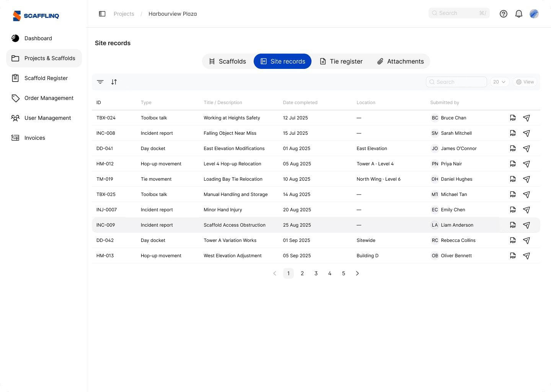Screen dimensions: 551x392
Task: Send the HM-012 record
Action: pos(527,164)
